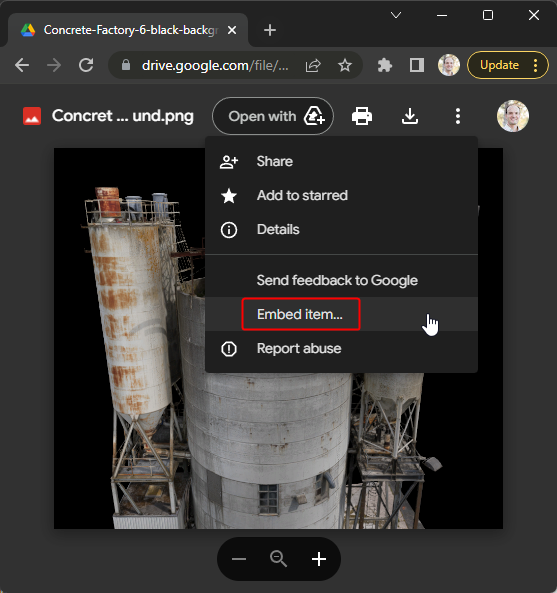Click the zoom in plus button
557x593 pixels.
click(x=319, y=559)
